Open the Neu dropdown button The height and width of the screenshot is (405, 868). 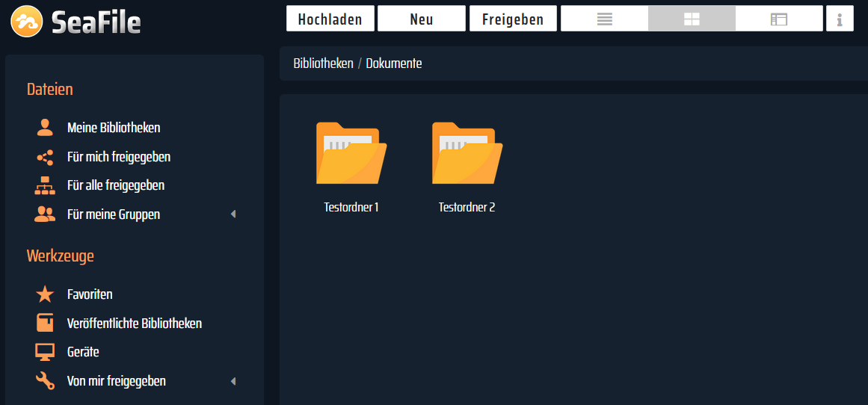[421, 19]
